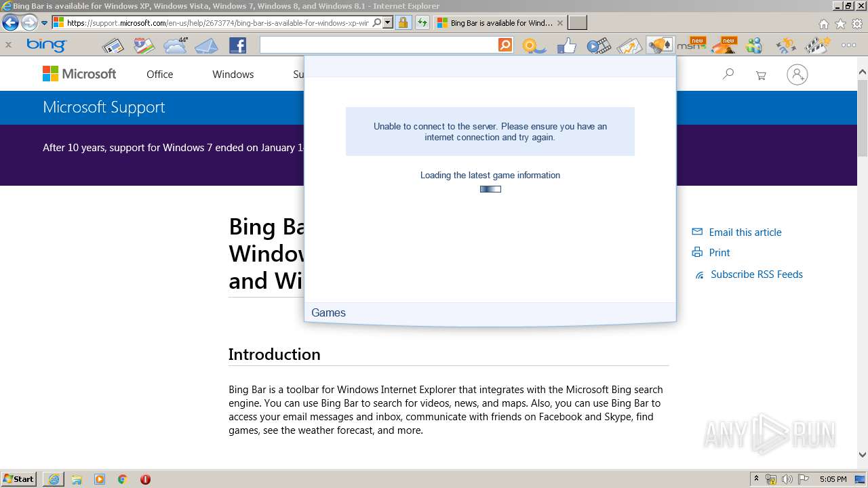Close the Bing Bar with the X
Screen dimensions: 868x488
pos(8,45)
